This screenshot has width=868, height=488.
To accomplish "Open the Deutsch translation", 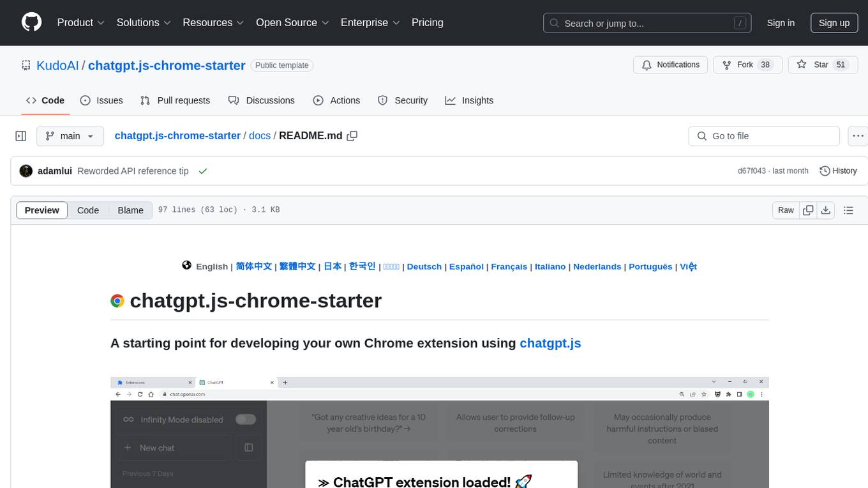I will coord(424,266).
